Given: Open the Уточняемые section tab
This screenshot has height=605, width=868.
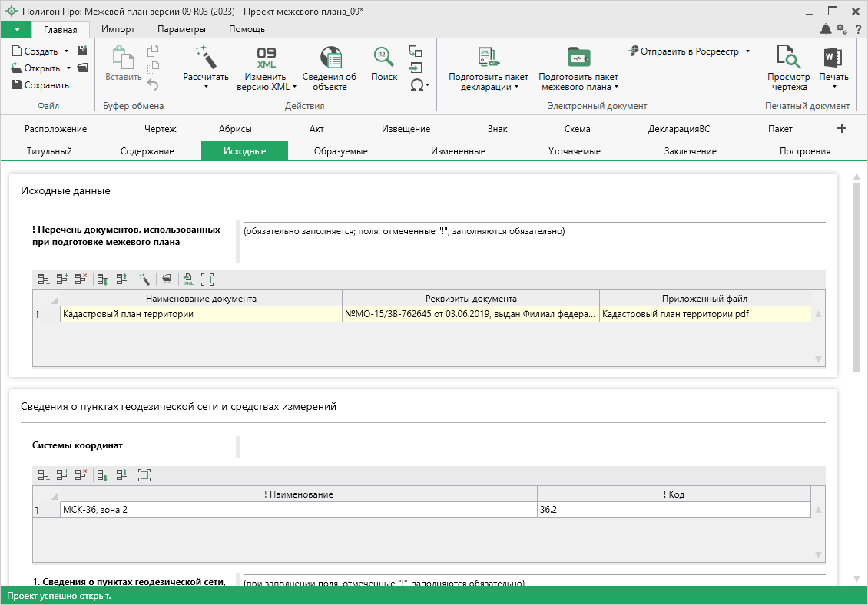Looking at the screenshot, I should pyautogui.click(x=574, y=151).
